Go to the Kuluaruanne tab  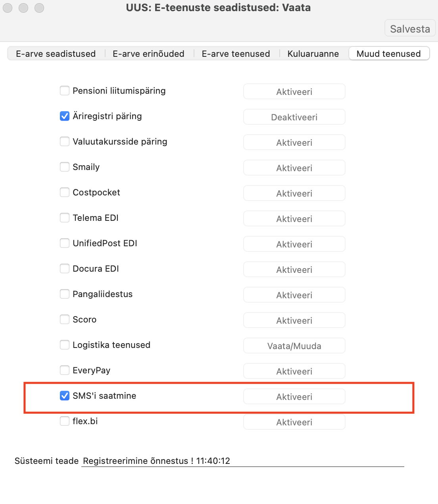313,54
